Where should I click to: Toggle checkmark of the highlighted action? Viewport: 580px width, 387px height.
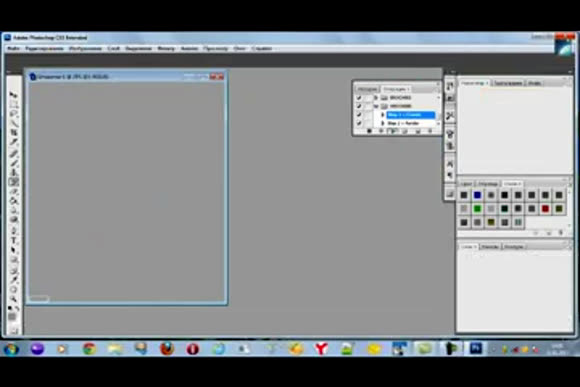(x=358, y=115)
